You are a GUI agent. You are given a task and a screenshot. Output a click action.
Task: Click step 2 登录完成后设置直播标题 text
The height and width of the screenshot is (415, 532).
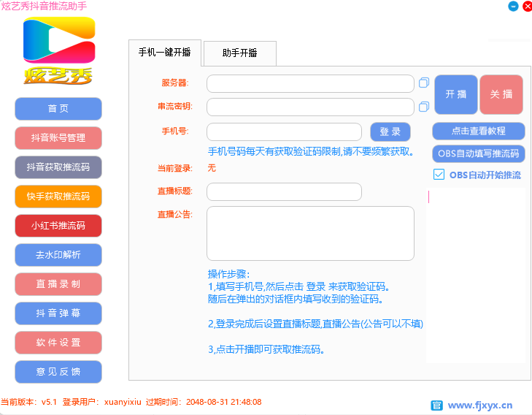pyautogui.click(x=315, y=324)
